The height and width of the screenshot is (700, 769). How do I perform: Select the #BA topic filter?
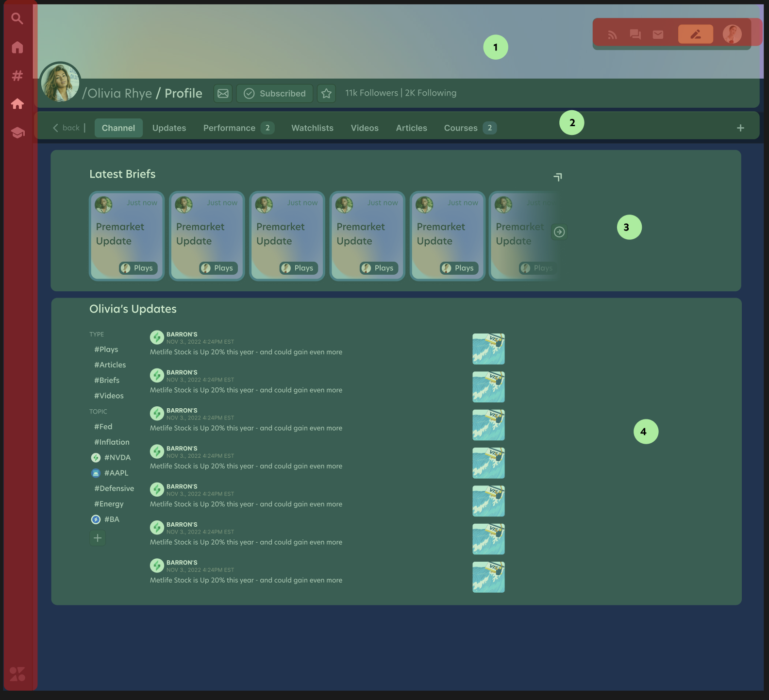(x=105, y=519)
